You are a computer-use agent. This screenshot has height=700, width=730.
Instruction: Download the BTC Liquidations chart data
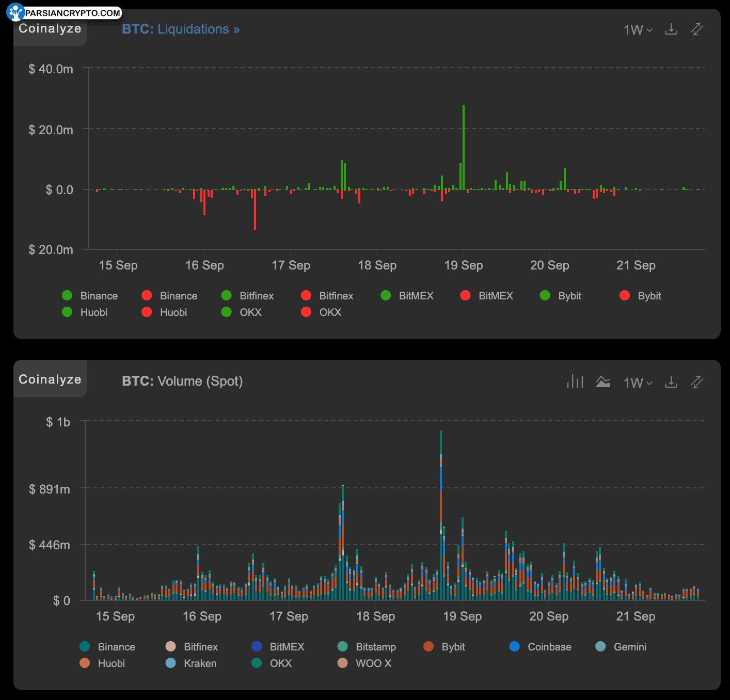point(671,29)
